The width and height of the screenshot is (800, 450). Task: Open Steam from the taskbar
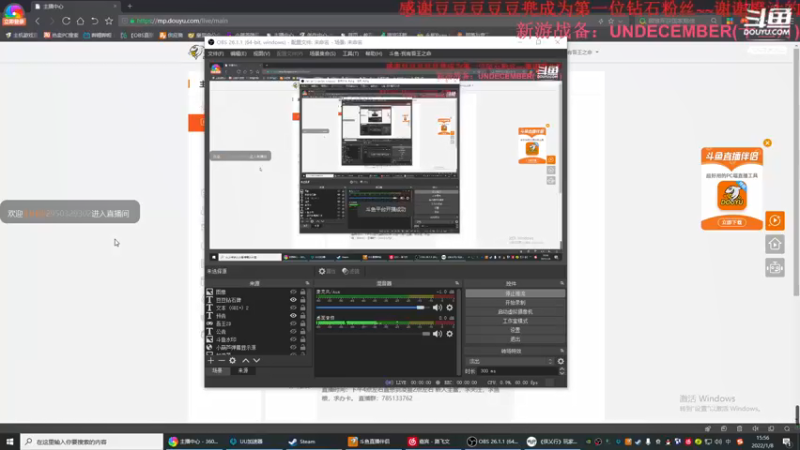pyautogui.click(x=302, y=441)
